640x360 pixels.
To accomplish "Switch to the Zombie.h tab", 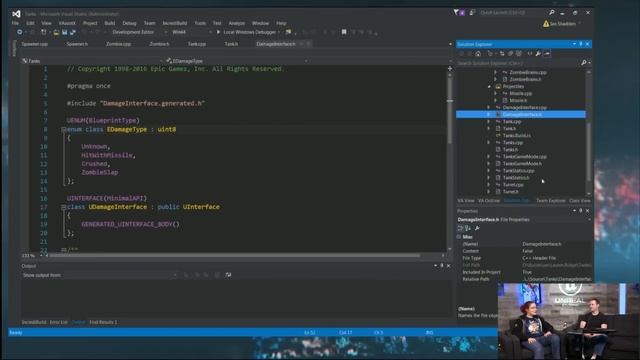I will (159, 44).
